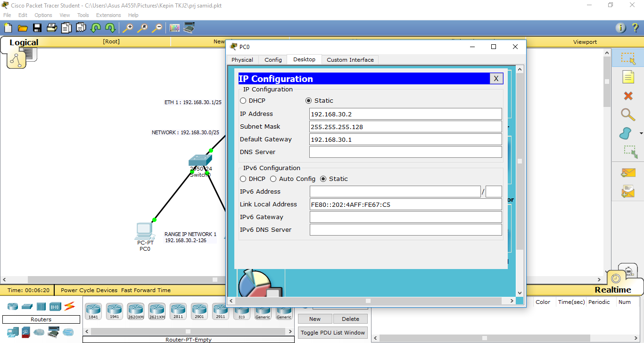Open the Tools menu

click(x=83, y=15)
